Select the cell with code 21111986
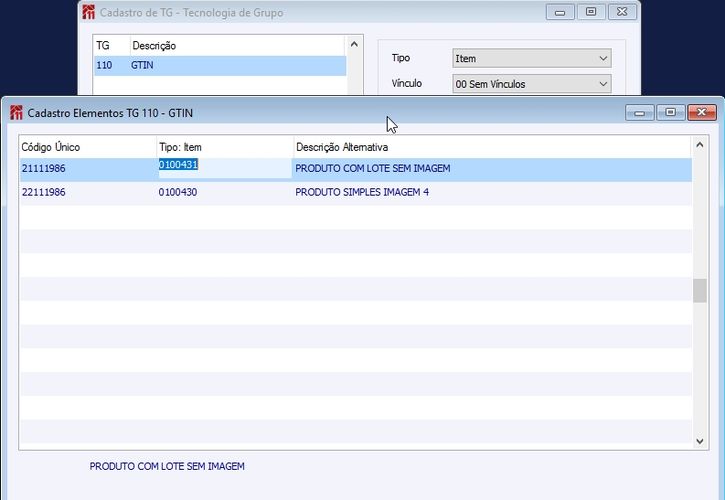Image resolution: width=725 pixels, height=500 pixels. [43, 168]
